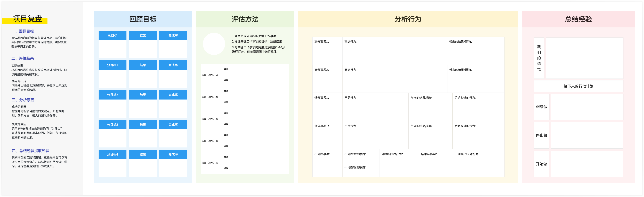Click blank box beside 停止做
The height and width of the screenshot is (197, 644).
click(x=587, y=135)
